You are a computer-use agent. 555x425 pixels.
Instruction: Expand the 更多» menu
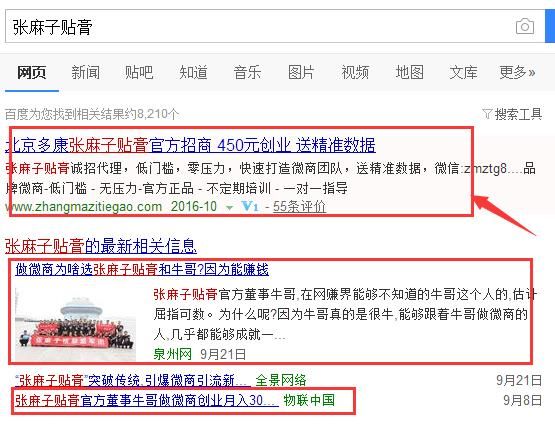click(517, 73)
